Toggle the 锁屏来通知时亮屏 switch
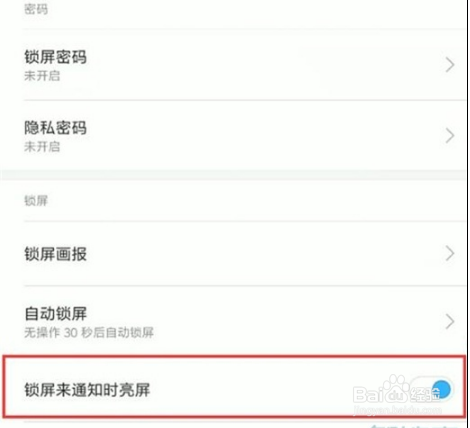The width and height of the screenshot is (470, 428). 432,389
